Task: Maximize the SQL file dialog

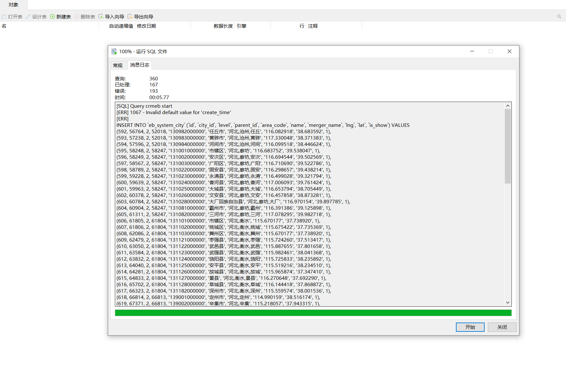Action: [491, 51]
